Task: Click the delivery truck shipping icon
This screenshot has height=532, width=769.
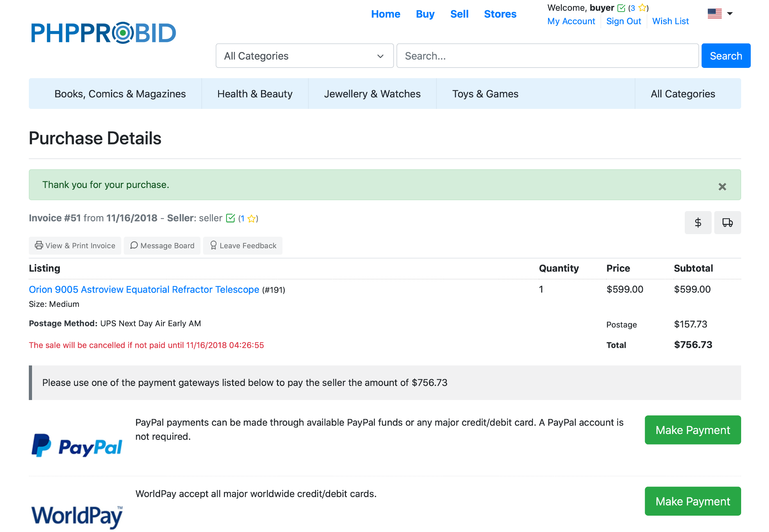Action: (727, 222)
